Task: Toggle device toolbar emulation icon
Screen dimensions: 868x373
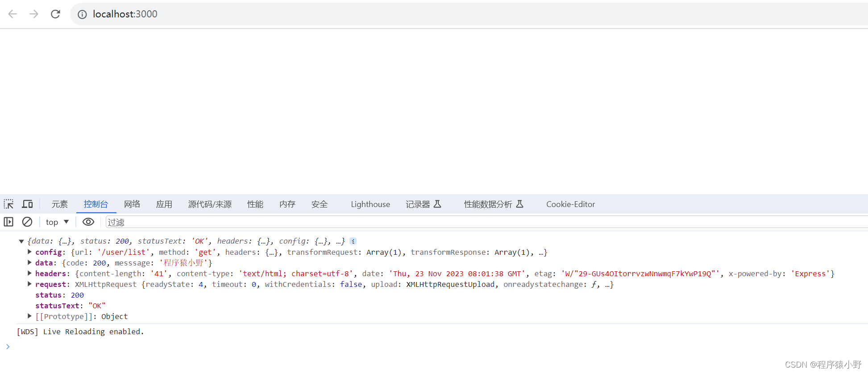Action: (x=27, y=204)
